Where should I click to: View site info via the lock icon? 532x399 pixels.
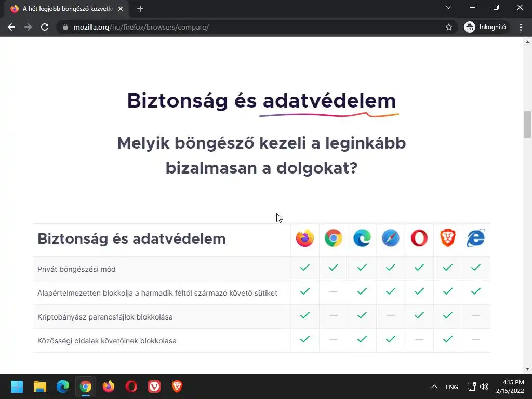[65, 27]
